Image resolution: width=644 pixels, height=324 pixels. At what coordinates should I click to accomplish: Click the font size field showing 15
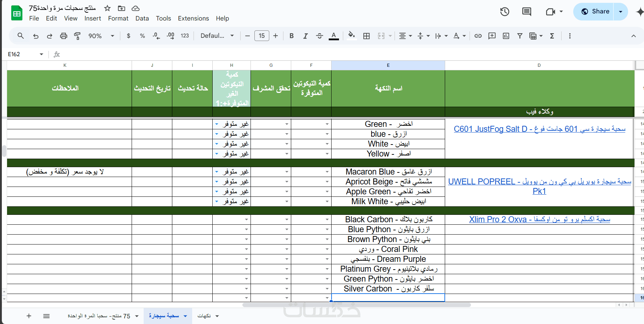tap(262, 36)
